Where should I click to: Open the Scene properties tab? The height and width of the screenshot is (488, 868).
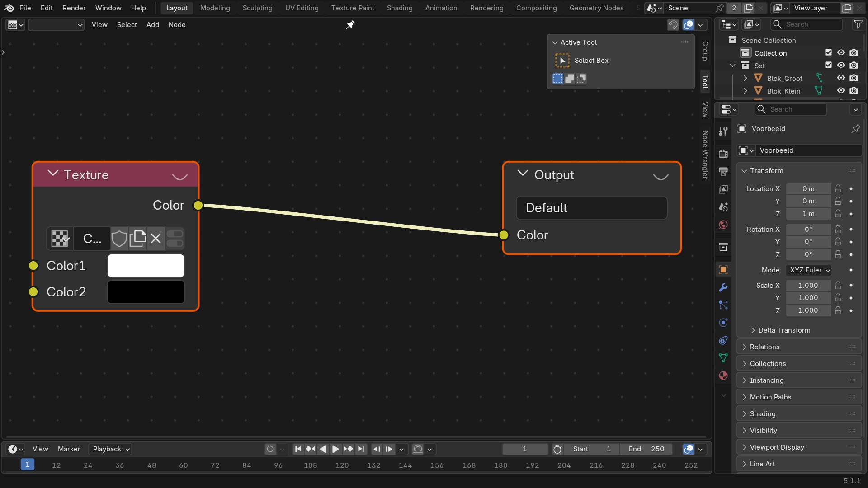tap(723, 207)
